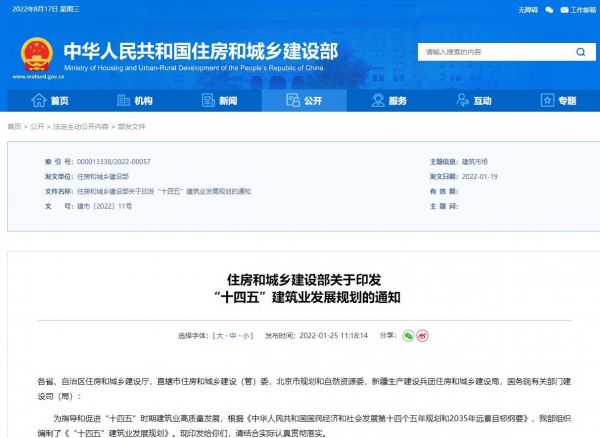Click the 互动 interaction icon
Viewport: 600px width, 438px height.
[461, 101]
